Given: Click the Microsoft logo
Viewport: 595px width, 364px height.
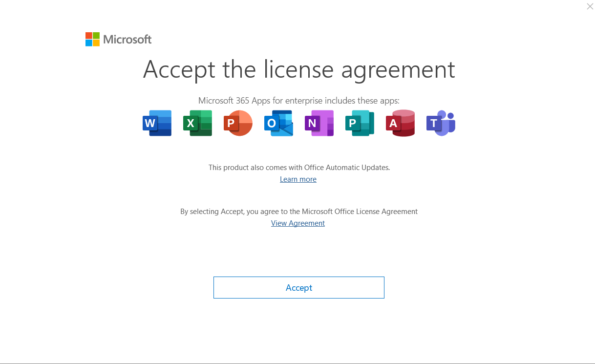Looking at the screenshot, I should coord(119,40).
